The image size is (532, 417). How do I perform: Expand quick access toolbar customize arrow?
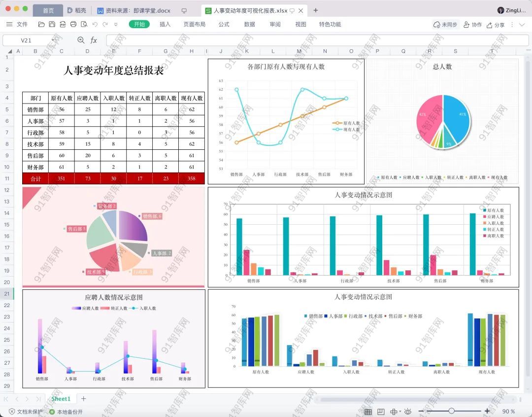(x=116, y=24)
